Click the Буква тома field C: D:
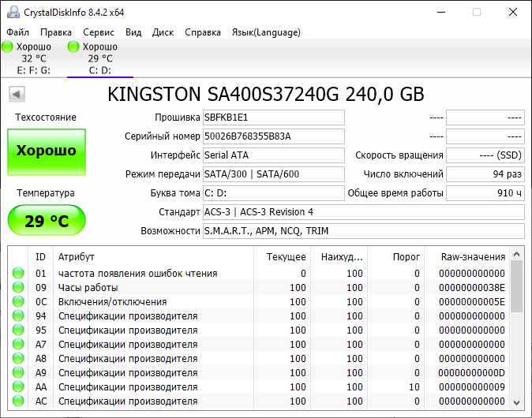 [274, 193]
